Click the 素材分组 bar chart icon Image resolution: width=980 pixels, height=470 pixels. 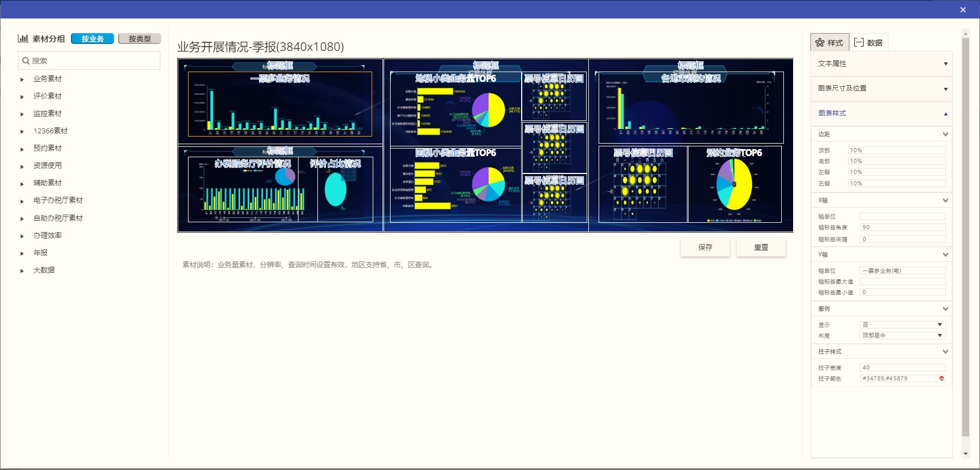(x=23, y=38)
